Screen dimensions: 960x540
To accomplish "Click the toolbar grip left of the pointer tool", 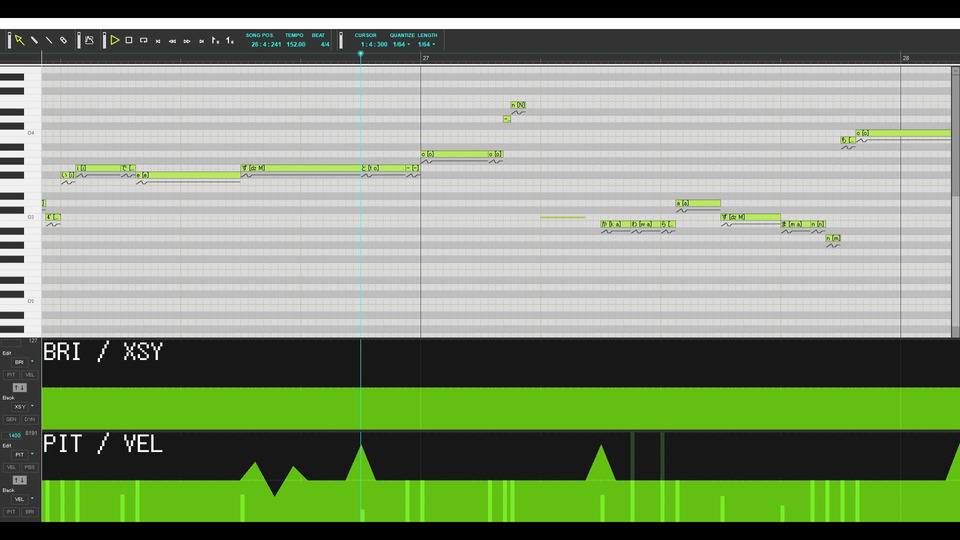I will 9,40.
